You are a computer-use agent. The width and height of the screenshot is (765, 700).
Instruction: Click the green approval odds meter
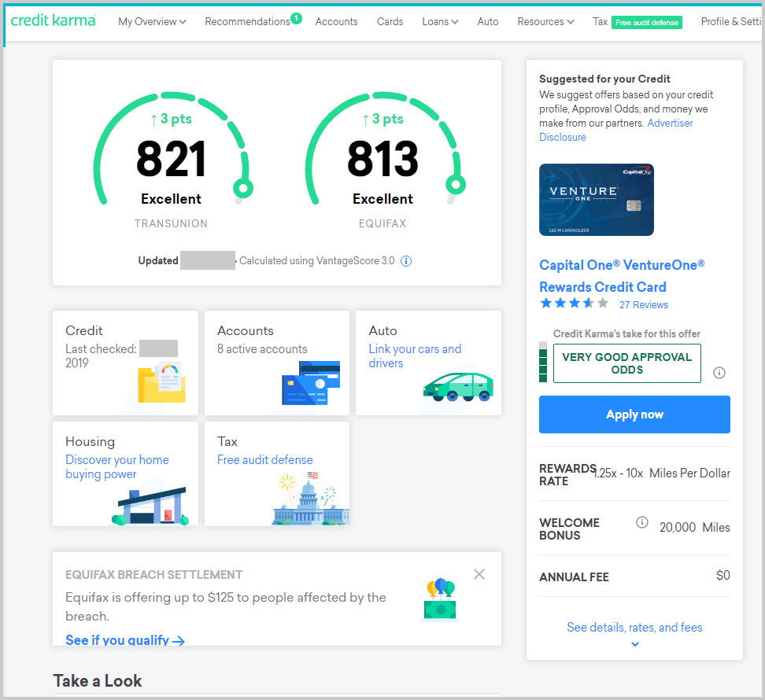[543, 363]
